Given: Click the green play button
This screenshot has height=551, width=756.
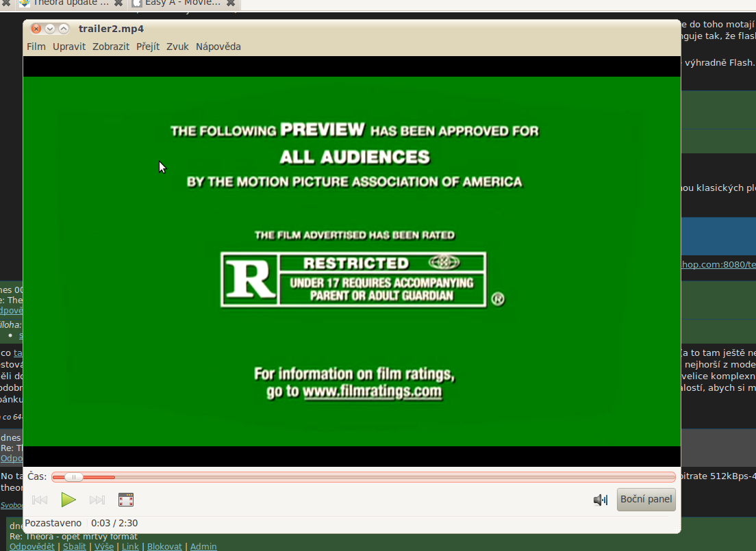Looking at the screenshot, I should (x=68, y=500).
